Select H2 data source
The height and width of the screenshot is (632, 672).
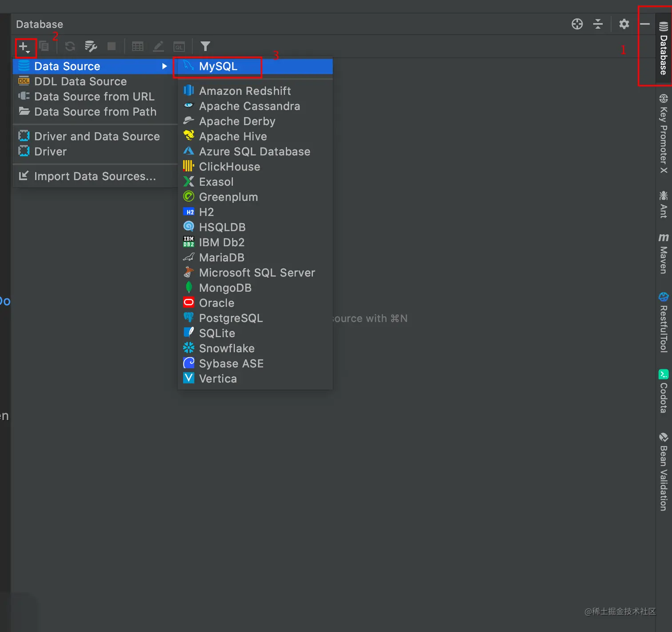pos(255,212)
